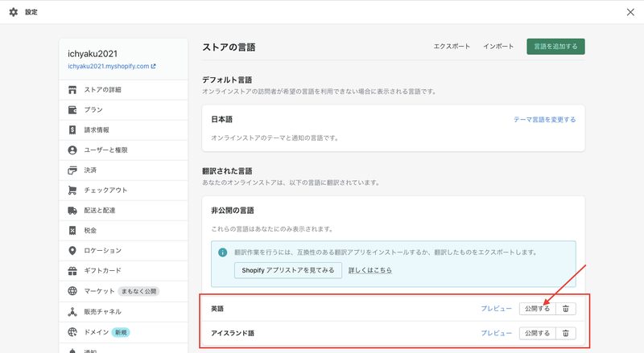Click プレビュー for 英語
The image size is (644, 353).
[496, 309]
